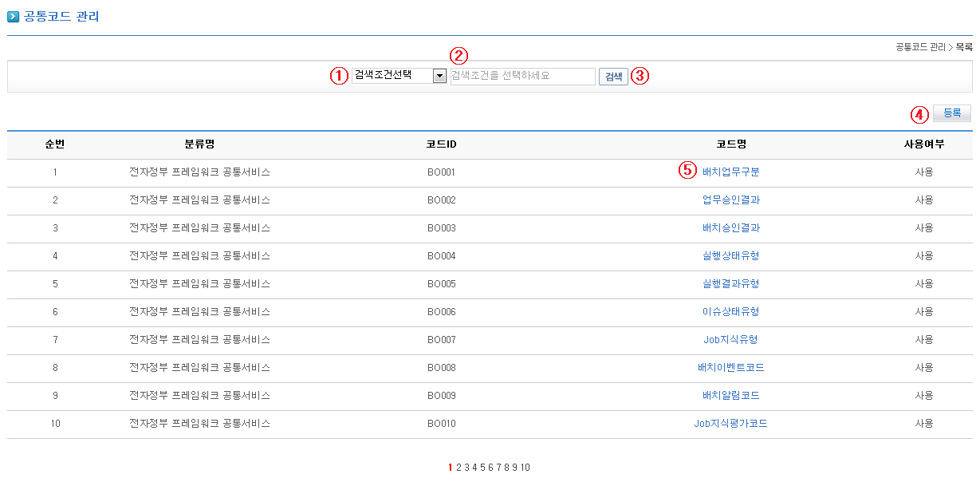Click the search keyword input field
The width and height of the screenshot is (980, 478).
click(522, 77)
